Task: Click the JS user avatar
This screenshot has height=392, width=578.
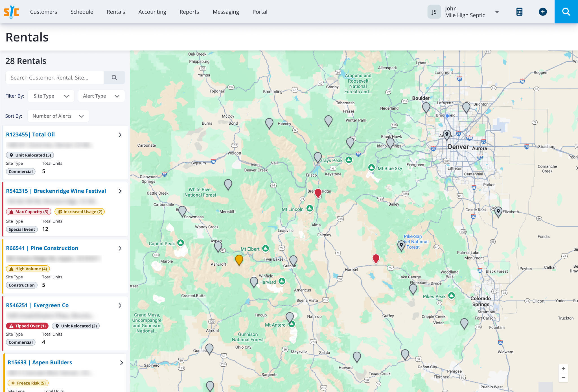Action: [434, 12]
